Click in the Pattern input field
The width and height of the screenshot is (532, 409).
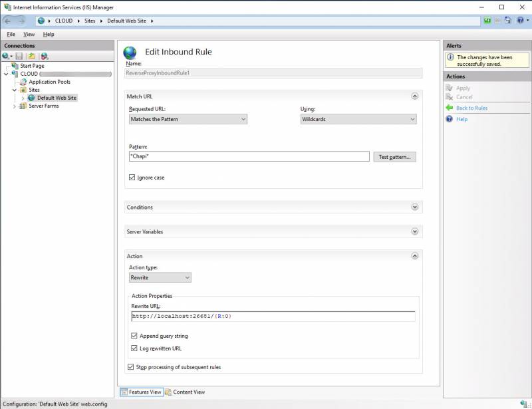(249, 156)
